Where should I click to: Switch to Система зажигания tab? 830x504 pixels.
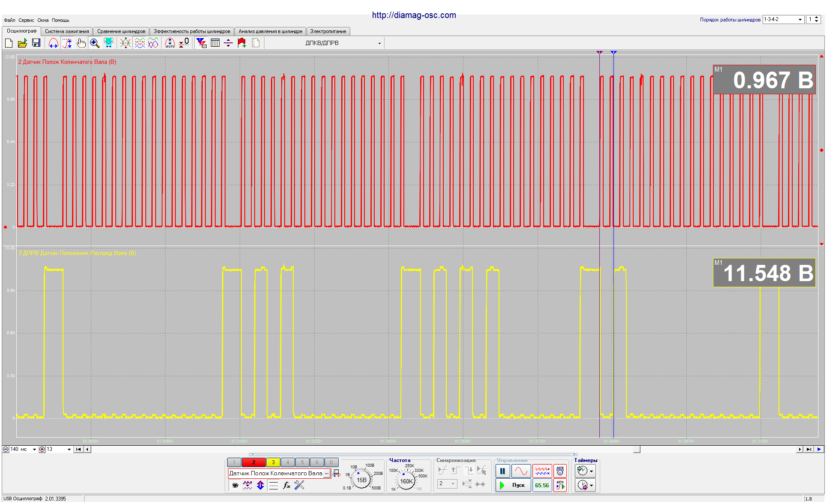[67, 31]
